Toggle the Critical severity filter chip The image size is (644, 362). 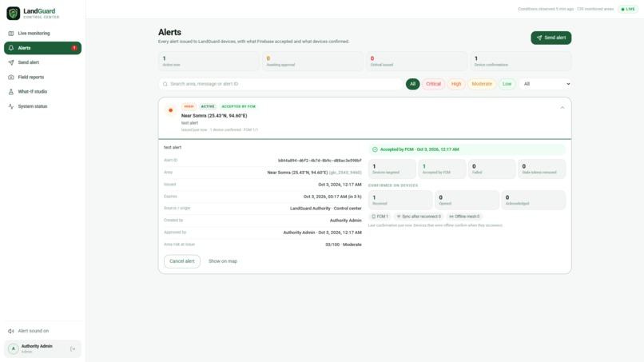433,84
